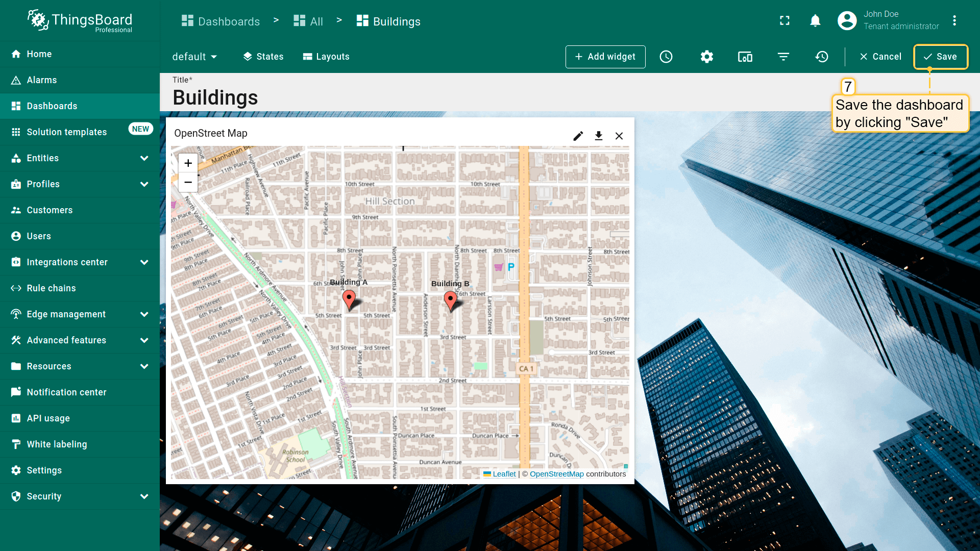Screen dimensions: 980x551
Task: Open the notifications bell
Action: coord(815,20)
